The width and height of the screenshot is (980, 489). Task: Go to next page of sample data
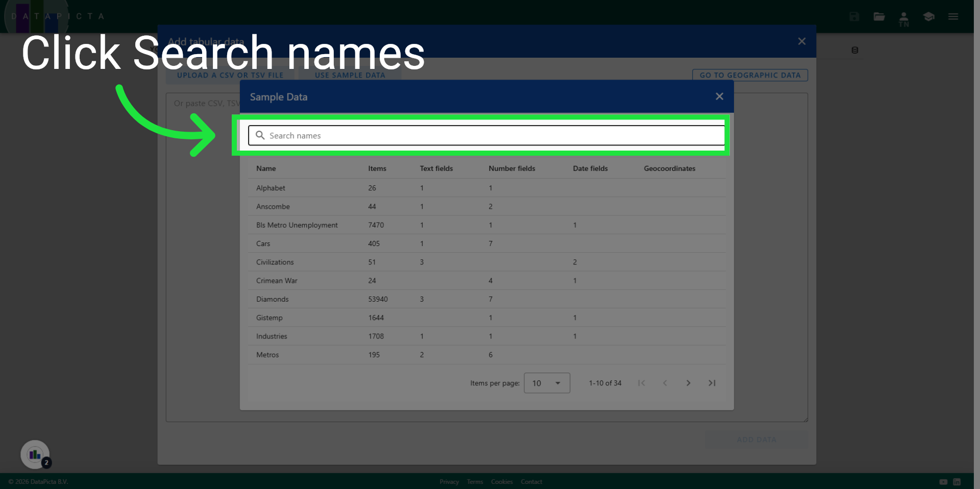(x=688, y=383)
